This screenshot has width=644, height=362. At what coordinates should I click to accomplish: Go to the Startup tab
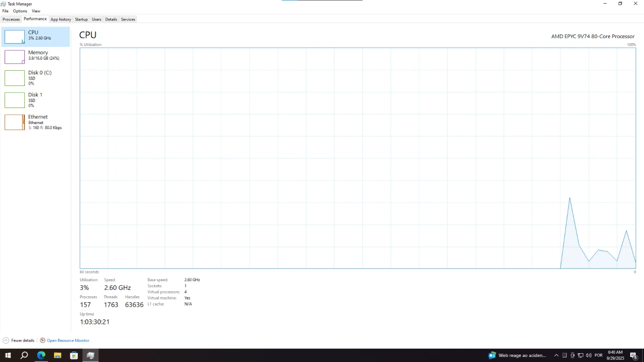(x=81, y=19)
